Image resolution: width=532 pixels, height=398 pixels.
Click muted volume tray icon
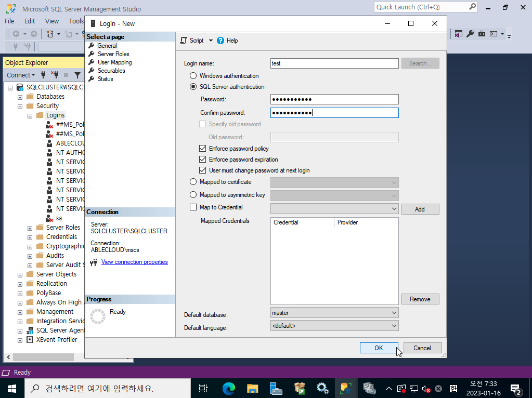click(x=426, y=389)
